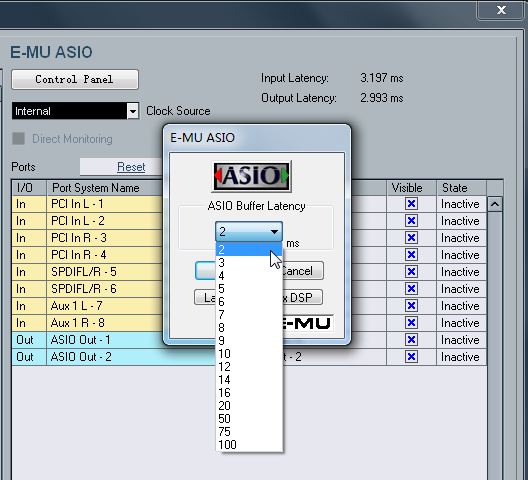This screenshot has width=528, height=480.
Task: Select the SPDIFL/R - 5 port row
Action: coord(249,271)
